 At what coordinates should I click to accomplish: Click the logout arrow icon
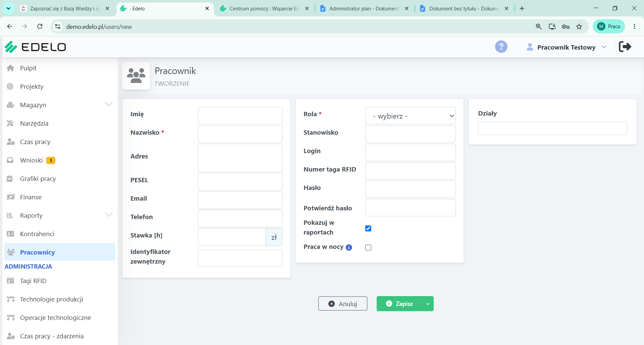[x=625, y=47]
